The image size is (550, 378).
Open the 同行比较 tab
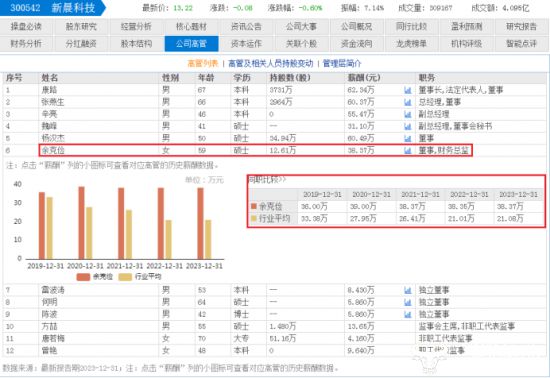(x=411, y=26)
